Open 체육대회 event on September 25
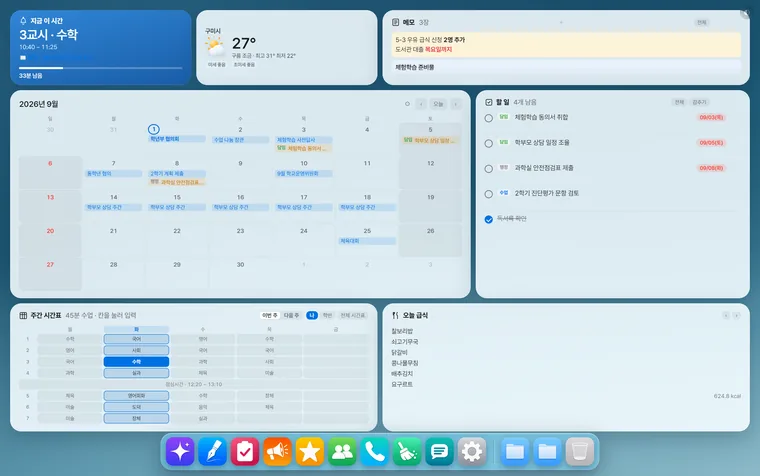The height and width of the screenshot is (476, 760). pos(367,241)
